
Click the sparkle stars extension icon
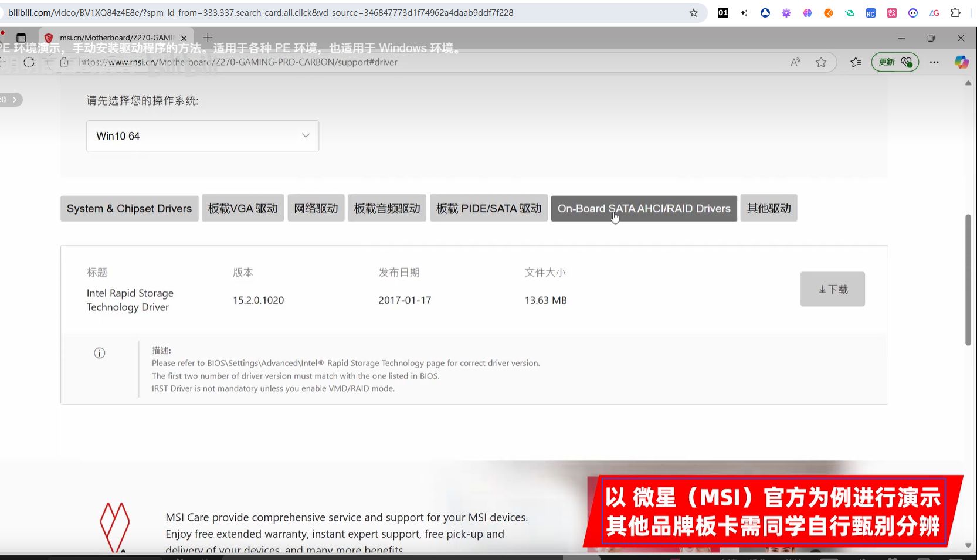[x=744, y=13]
